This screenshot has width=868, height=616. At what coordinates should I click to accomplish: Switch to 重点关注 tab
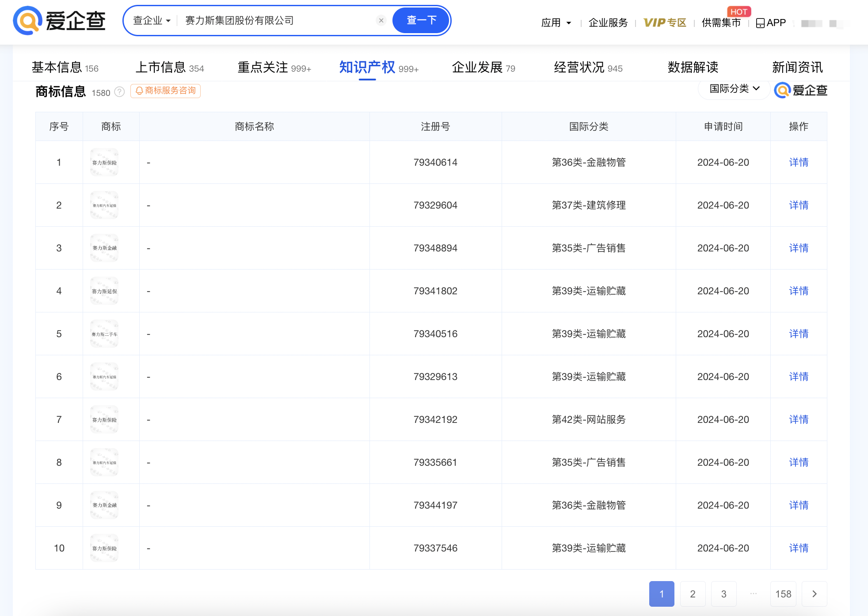tap(274, 67)
